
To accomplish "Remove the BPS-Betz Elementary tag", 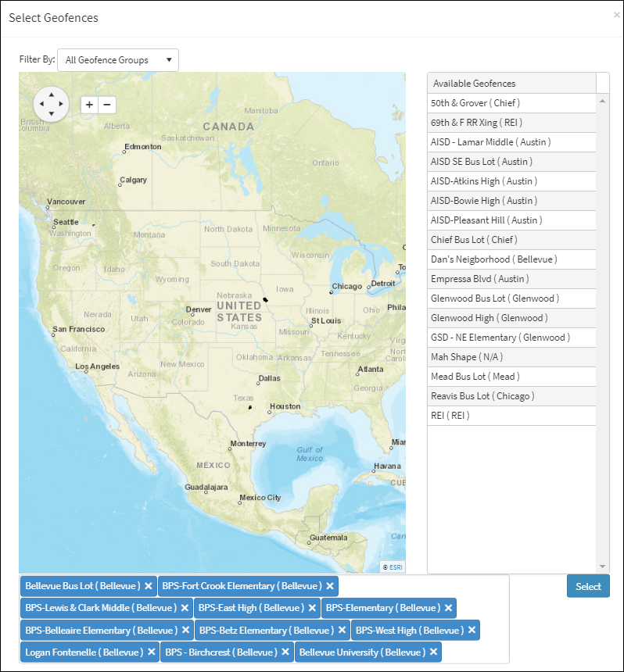I will pyautogui.click(x=342, y=630).
